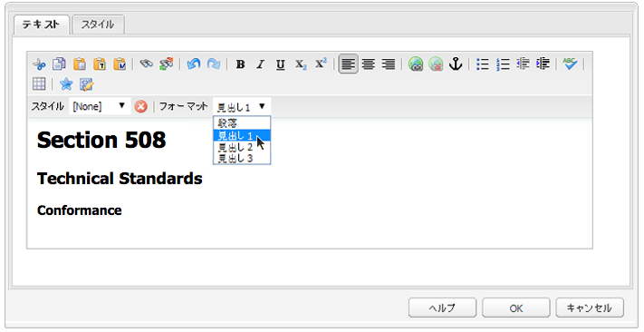Center align the text

tap(369, 64)
